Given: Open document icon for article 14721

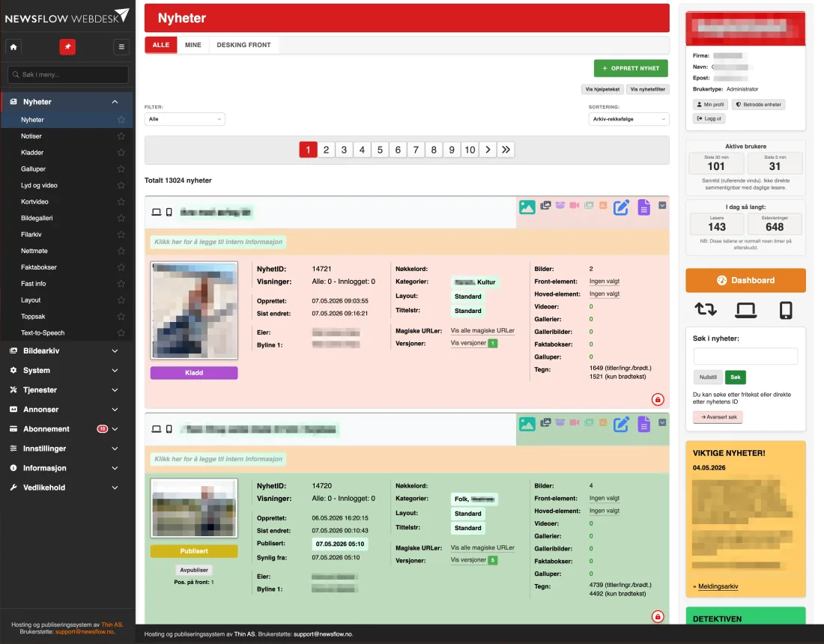Looking at the screenshot, I should (643, 207).
